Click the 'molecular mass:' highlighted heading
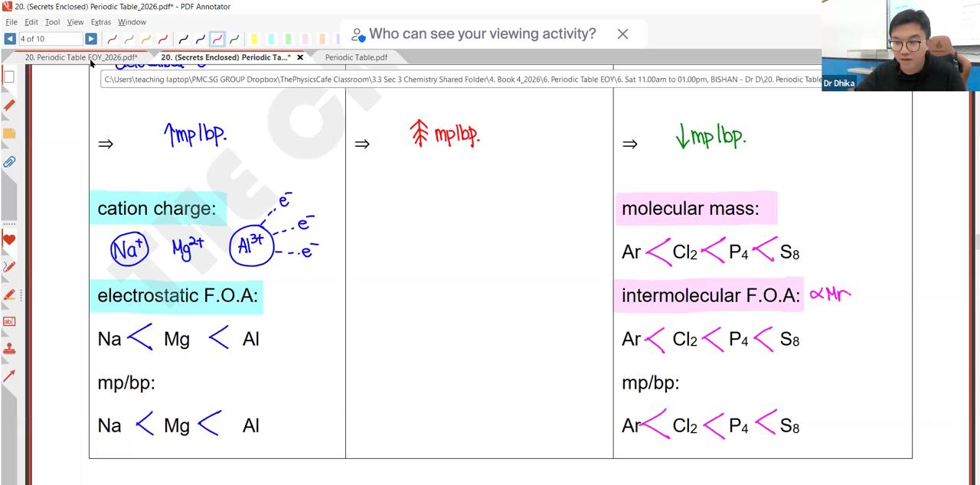This screenshot has width=980, height=485. [690, 208]
